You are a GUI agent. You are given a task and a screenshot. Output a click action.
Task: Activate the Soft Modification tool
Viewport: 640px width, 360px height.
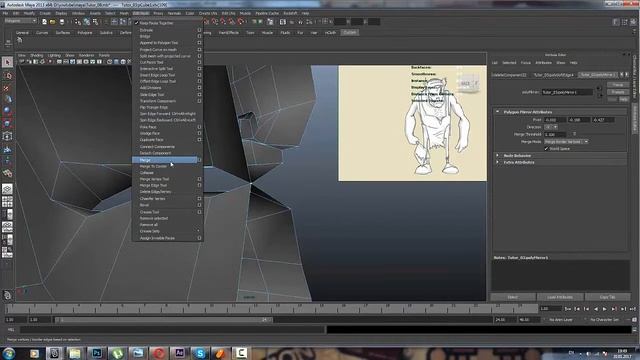click(x=7, y=149)
